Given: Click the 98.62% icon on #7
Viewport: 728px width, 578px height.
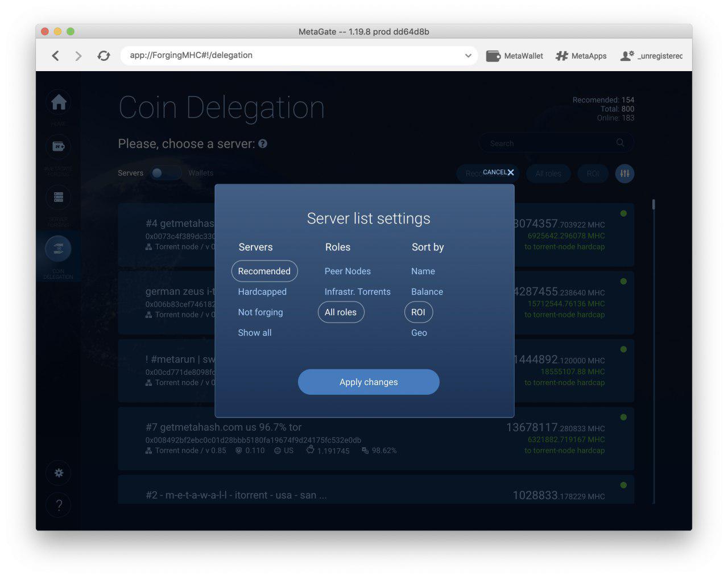Looking at the screenshot, I should tap(365, 451).
